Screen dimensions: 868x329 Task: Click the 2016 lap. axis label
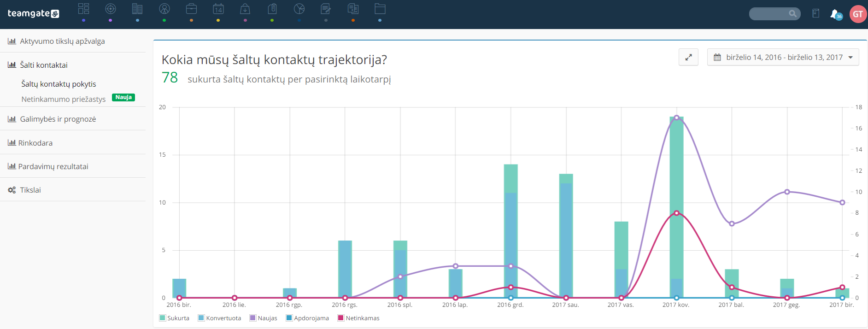pyautogui.click(x=455, y=305)
